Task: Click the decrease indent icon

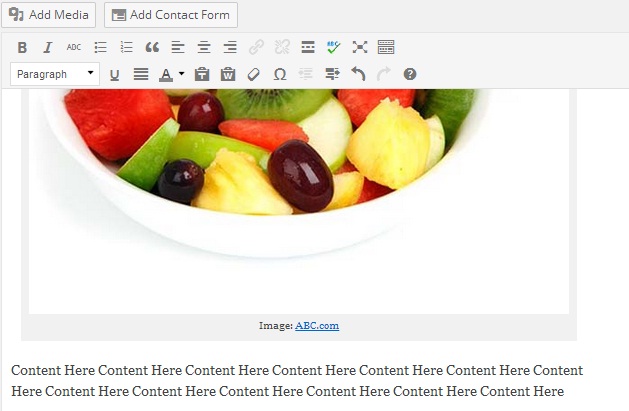Action: tap(306, 74)
